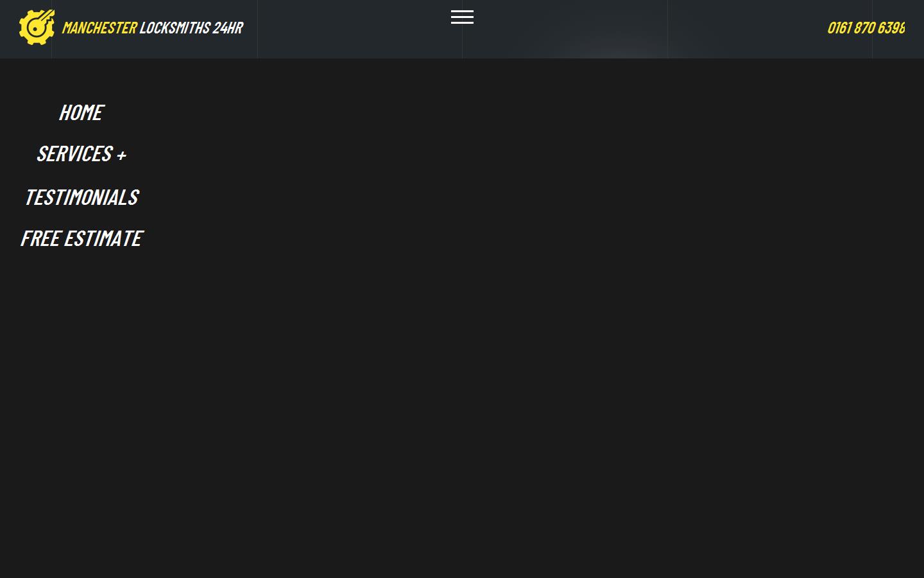Screen dimensions: 924x578
Task: Close the hamburger menu icon
Action: pyautogui.click(x=462, y=17)
